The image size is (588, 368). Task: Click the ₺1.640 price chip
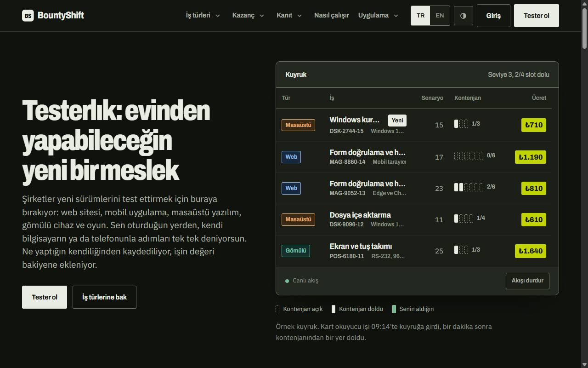(531, 251)
